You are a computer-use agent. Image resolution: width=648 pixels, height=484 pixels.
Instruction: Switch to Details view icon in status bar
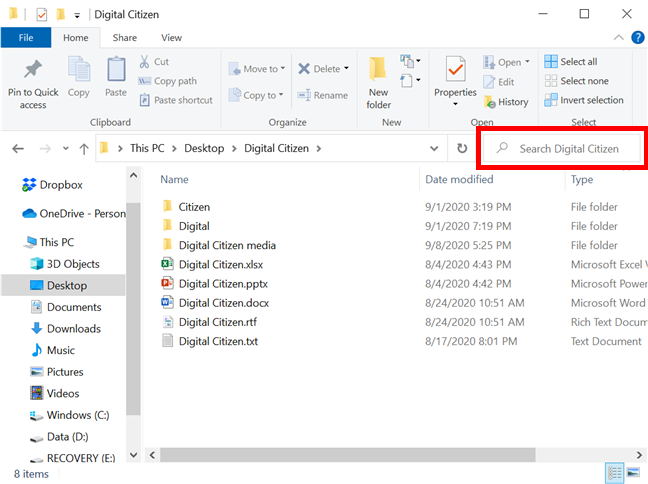coord(615,474)
